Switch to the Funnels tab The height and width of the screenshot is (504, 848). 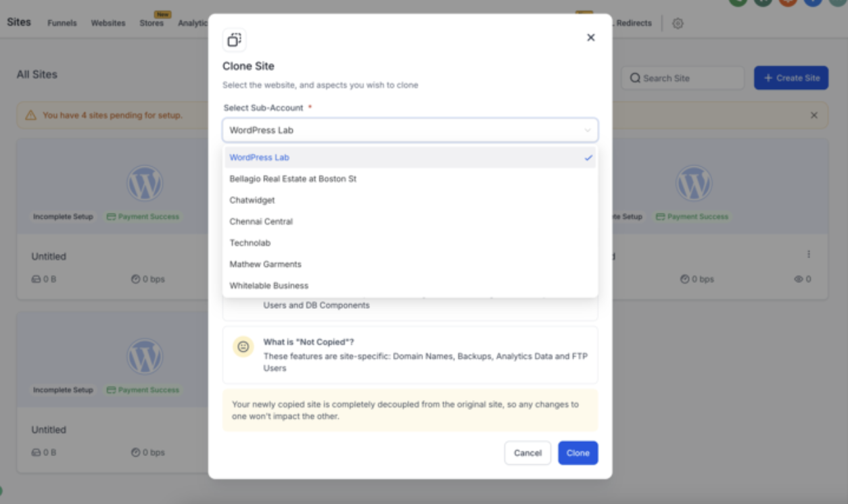(x=62, y=23)
